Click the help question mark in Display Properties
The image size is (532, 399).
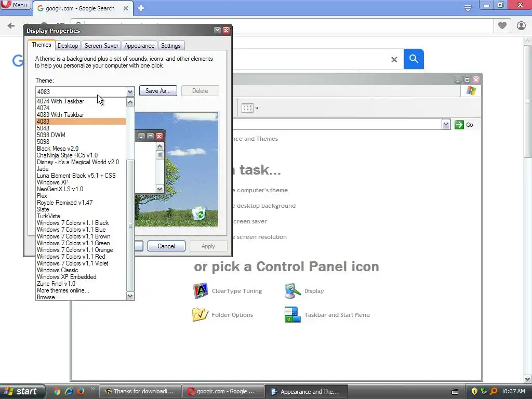pos(218,30)
